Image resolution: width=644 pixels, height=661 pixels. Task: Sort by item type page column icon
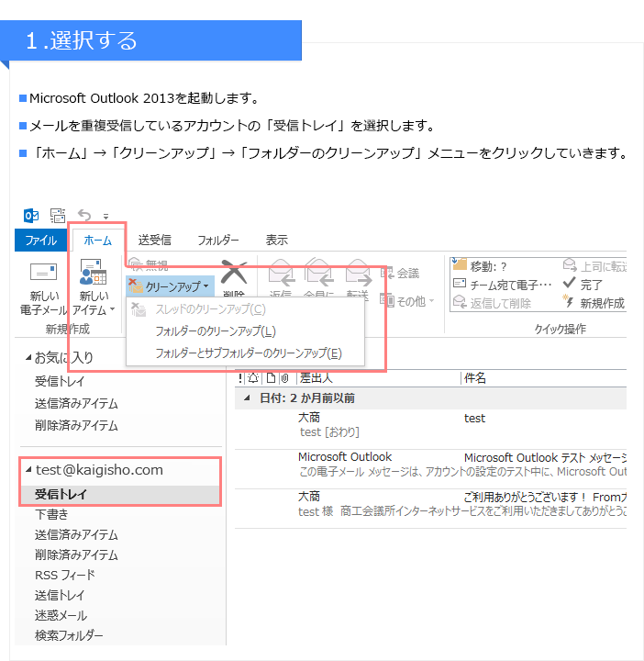pyautogui.click(x=271, y=377)
